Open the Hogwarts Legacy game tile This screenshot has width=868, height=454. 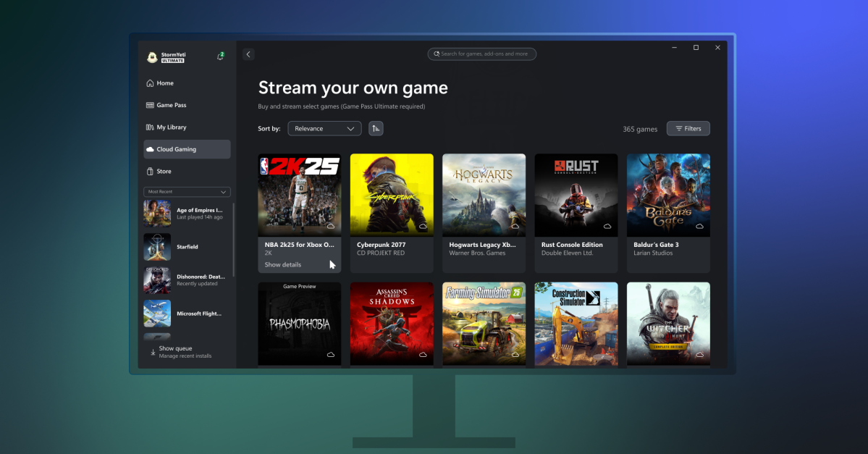484,195
